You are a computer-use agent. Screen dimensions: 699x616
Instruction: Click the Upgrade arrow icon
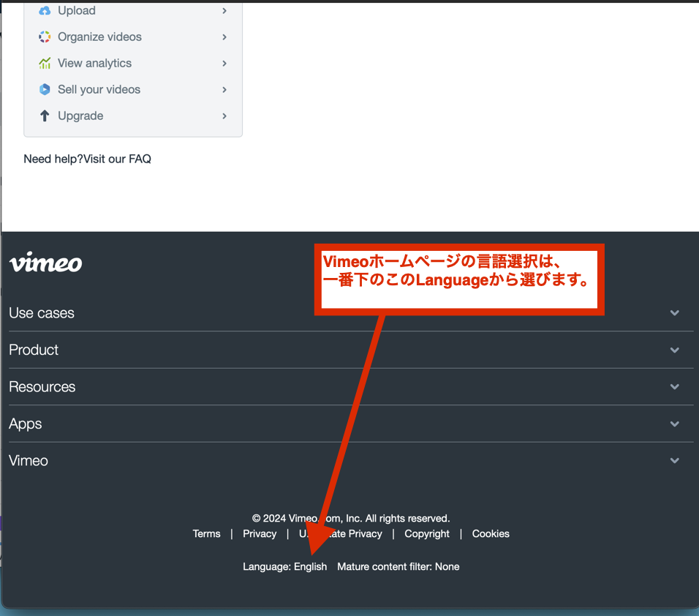click(x=45, y=116)
